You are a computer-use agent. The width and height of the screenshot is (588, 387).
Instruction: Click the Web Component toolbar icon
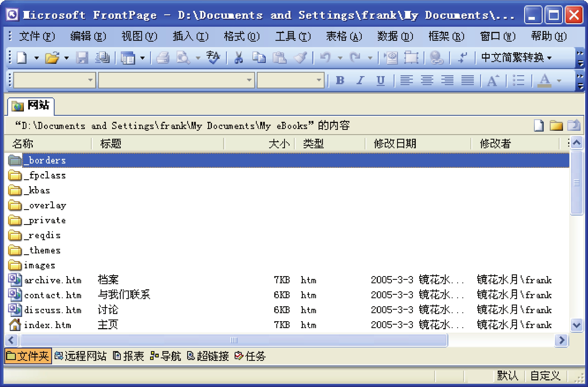(391, 58)
